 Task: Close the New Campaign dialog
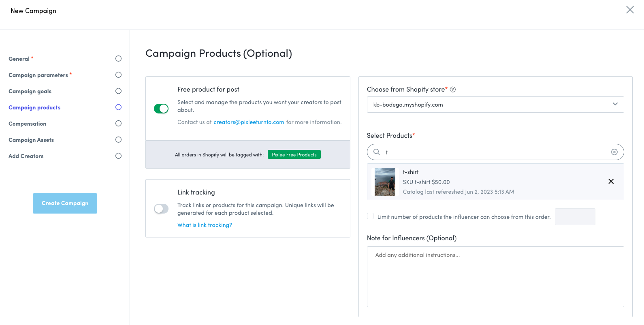click(630, 10)
